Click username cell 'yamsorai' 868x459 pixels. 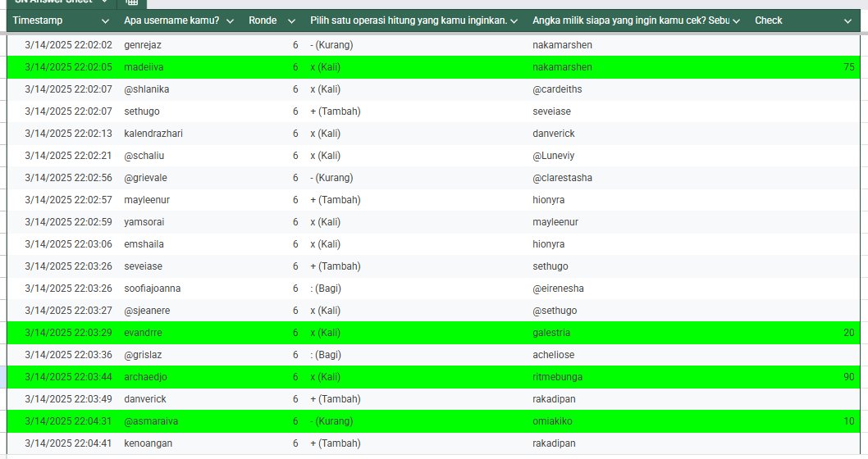144,222
